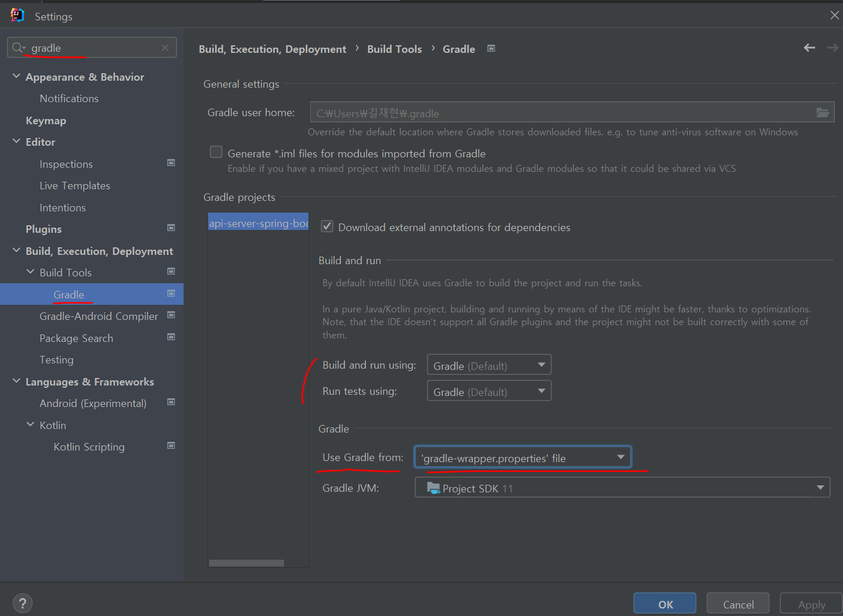
Task: Click project icon next to Kotlin Scripting
Action: 171,446
